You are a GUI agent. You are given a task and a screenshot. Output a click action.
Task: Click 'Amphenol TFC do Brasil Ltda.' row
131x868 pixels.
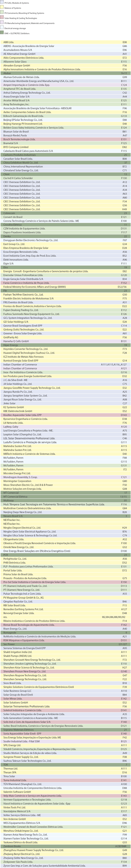tap(65, 89)
